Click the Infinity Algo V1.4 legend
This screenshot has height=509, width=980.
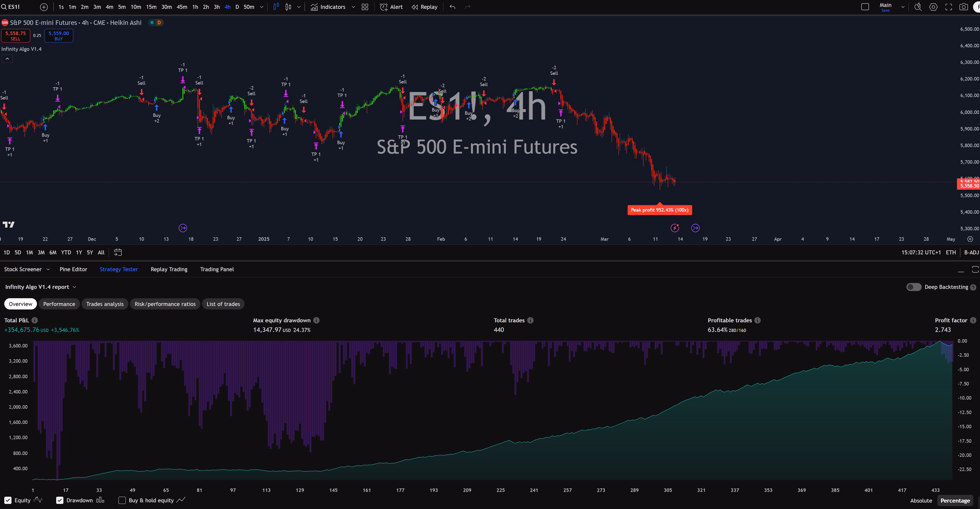(x=21, y=49)
